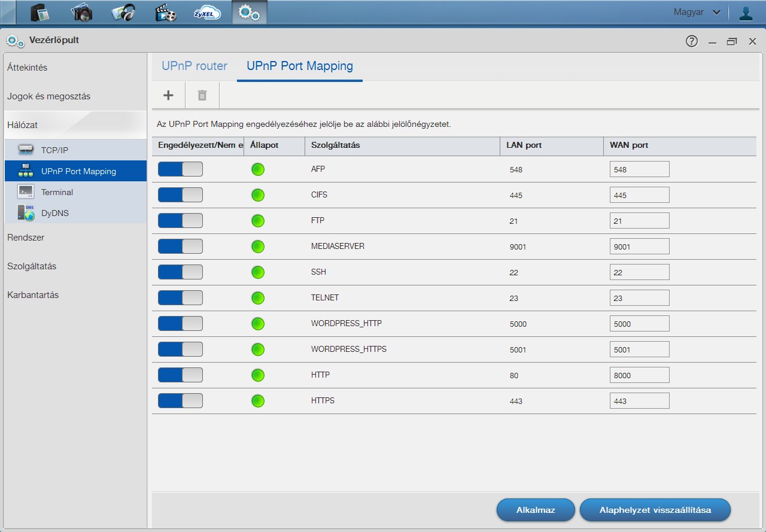Click the Szolgáltatás column header
Image resolution: width=766 pixels, height=532 pixels.
coord(402,145)
